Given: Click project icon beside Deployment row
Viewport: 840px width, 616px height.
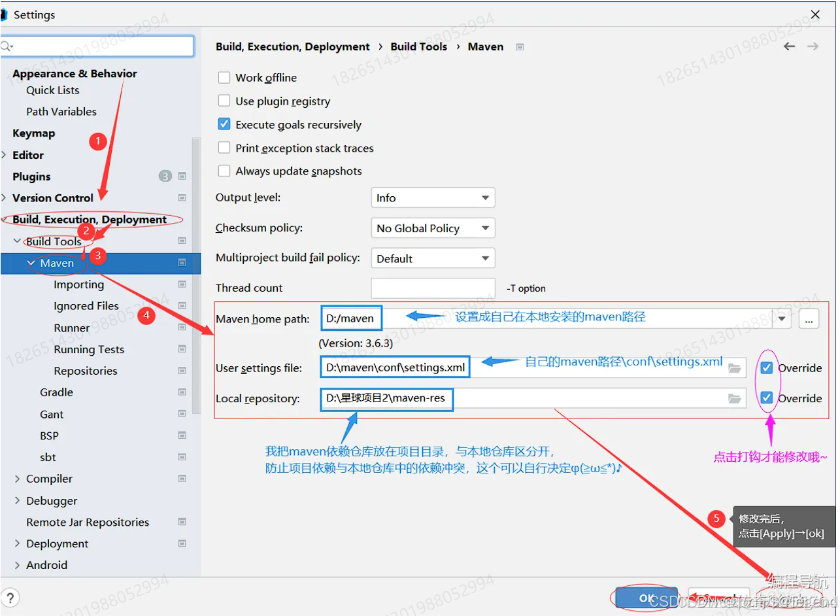Looking at the screenshot, I should 182,543.
